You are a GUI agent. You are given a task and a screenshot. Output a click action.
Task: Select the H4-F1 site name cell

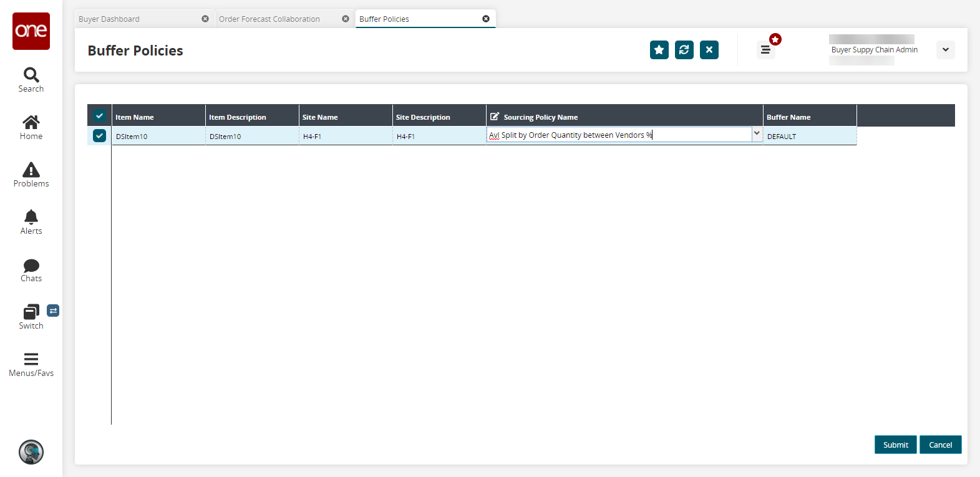click(x=346, y=136)
